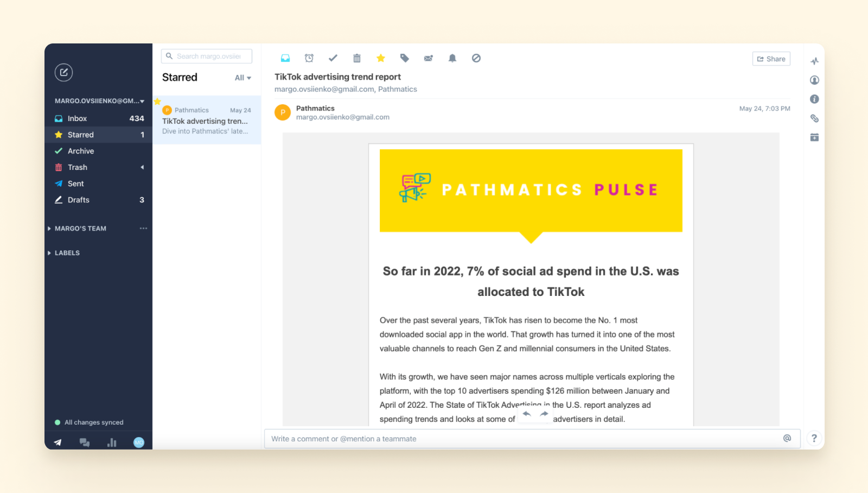Snooze the email with the alarm clock icon

pyautogui.click(x=309, y=58)
